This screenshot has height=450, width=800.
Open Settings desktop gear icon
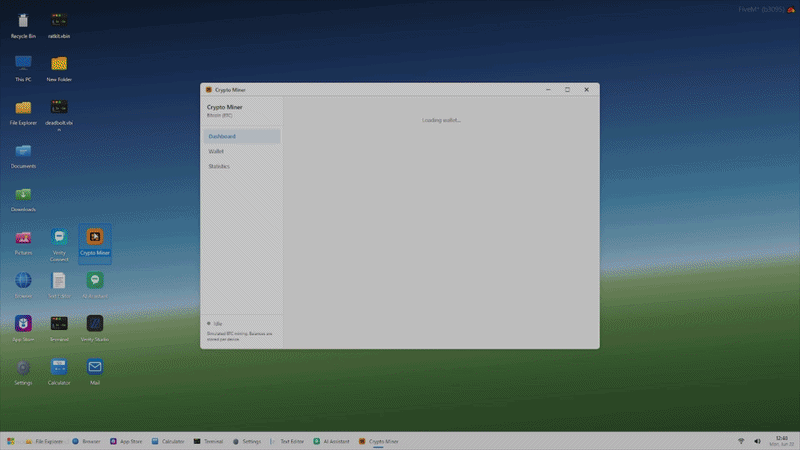tap(23, 373)
